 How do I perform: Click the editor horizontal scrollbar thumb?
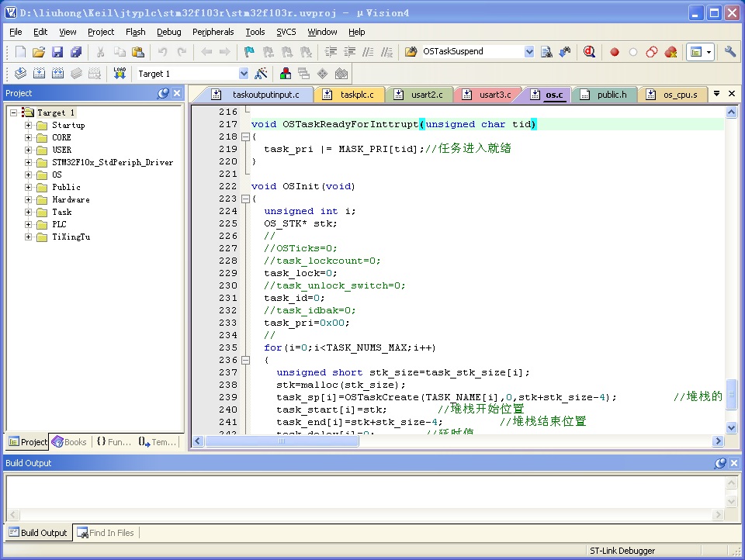coord(282,441)
